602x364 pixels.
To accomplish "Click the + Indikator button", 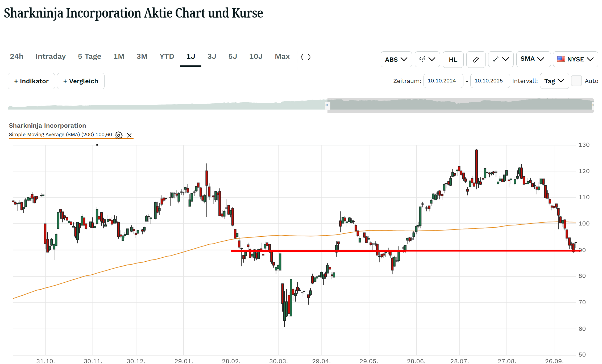I will pyautogui.click(x=31, y=81).
